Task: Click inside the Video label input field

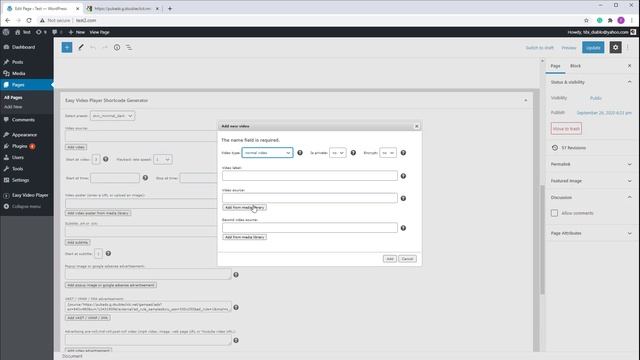Action: coord(310,176)
